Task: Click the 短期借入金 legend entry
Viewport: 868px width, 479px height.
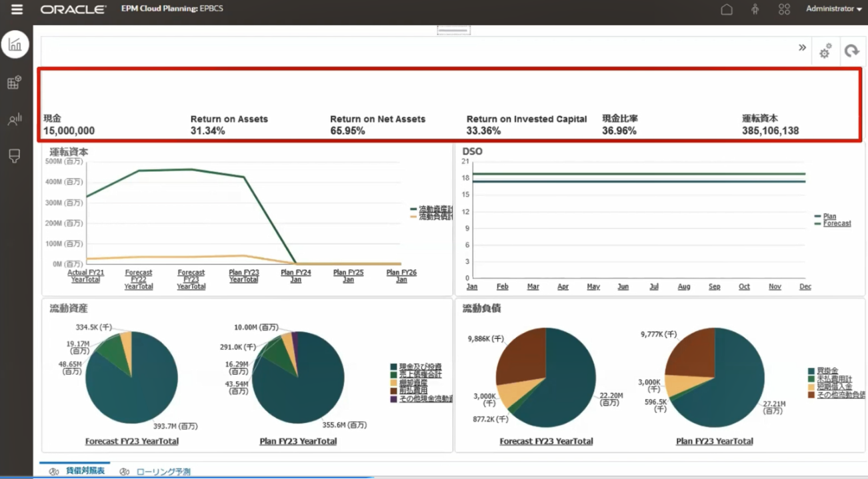Action: click(x=834, y=387)
